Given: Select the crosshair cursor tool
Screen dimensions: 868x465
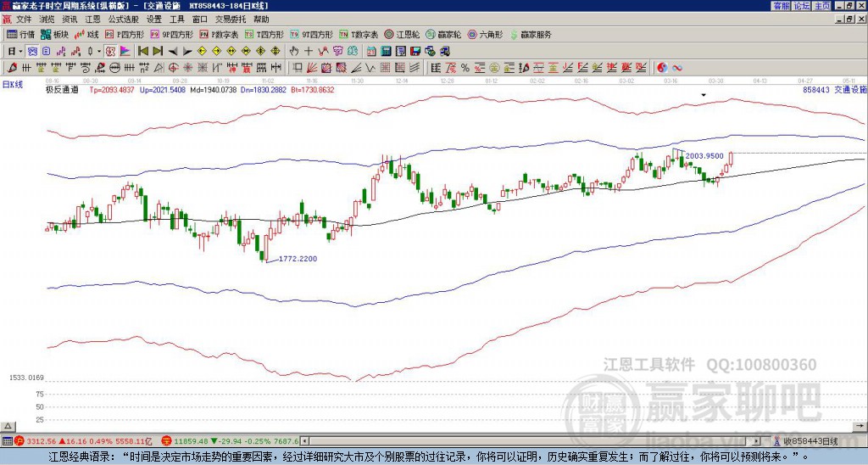Looking at the screenshot, I should pos(309,52).
